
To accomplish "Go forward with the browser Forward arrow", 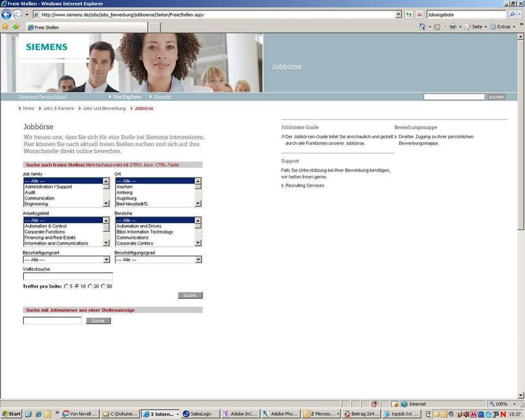I will coord(17,15).
